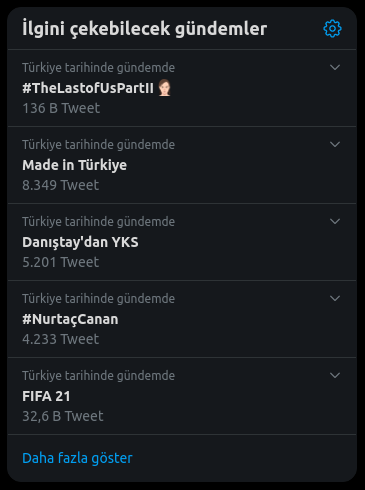Open the Made in Türkiye trend
The image size is (365, 490).
tap(74, 165)
